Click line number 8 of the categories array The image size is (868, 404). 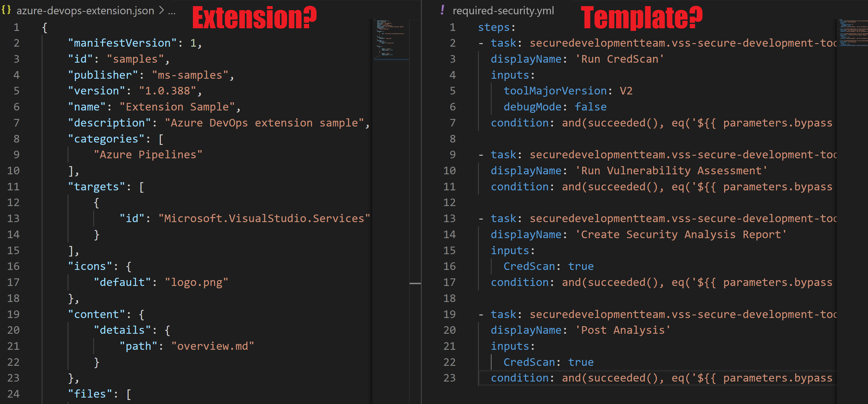(x=17, y=138)
